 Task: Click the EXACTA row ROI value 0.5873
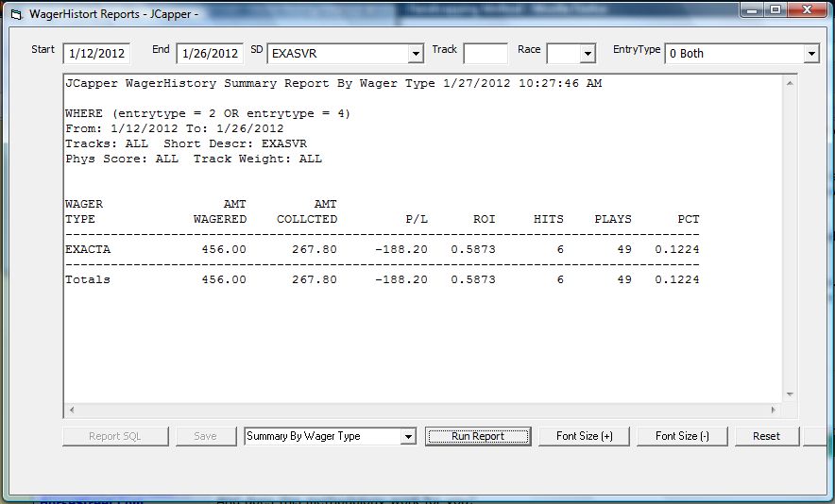click(473, 249)
